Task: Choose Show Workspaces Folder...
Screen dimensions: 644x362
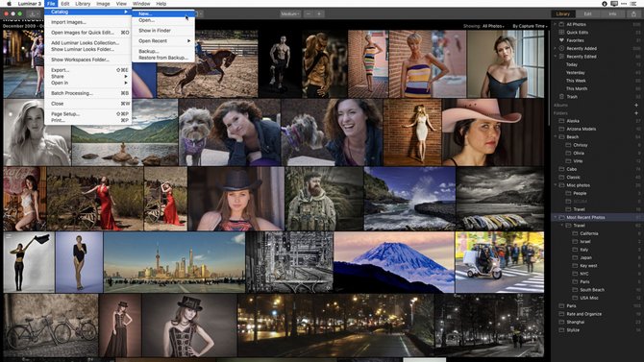Action: (87, 60)
